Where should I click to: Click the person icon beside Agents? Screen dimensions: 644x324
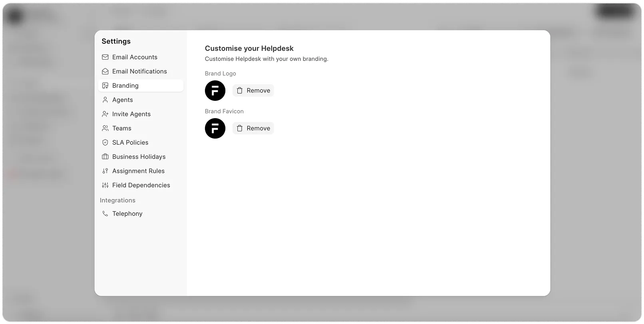105,100
